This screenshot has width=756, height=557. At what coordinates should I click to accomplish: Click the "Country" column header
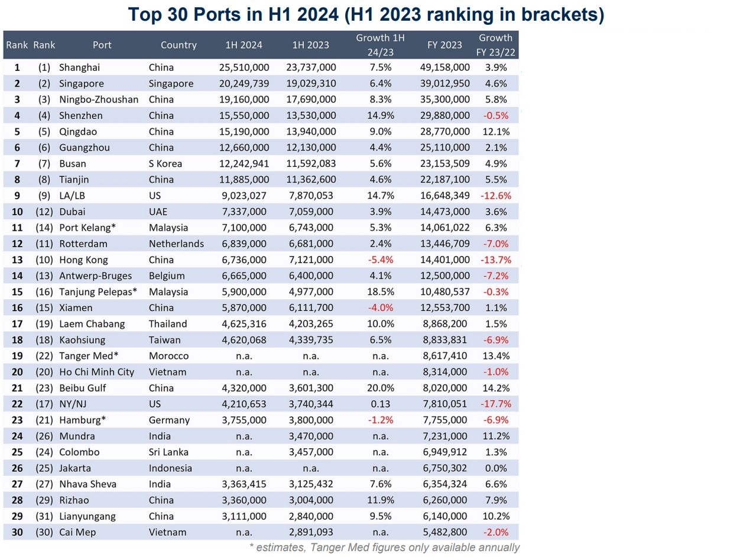pyautogui.click(x=179, y=45)
